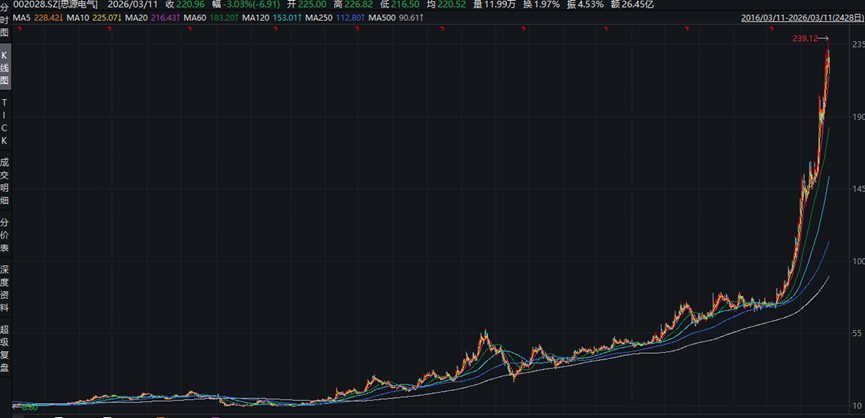Image resolution: width=865 pixels, height=418 pixels.
Task: Launch the 超级复盘 super replay tab
Action: click(5, 348)
